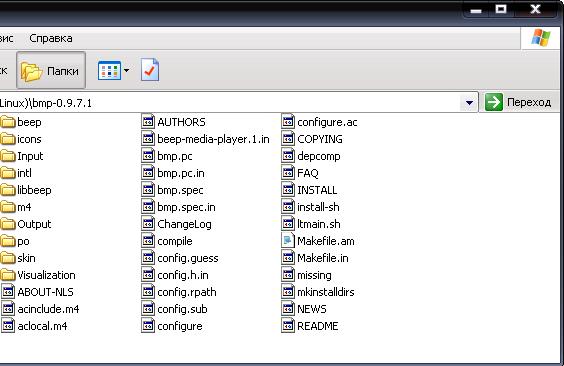Select the file name config.rpath
Viewport: 564px width, 366px height.
pyautogui.click(x=187, y=292)
